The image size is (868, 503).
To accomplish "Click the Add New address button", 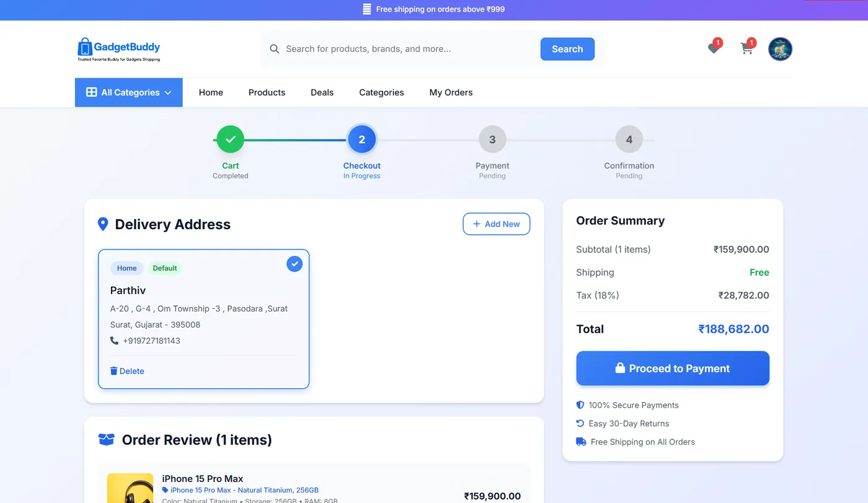I will (x=496, y=224).
